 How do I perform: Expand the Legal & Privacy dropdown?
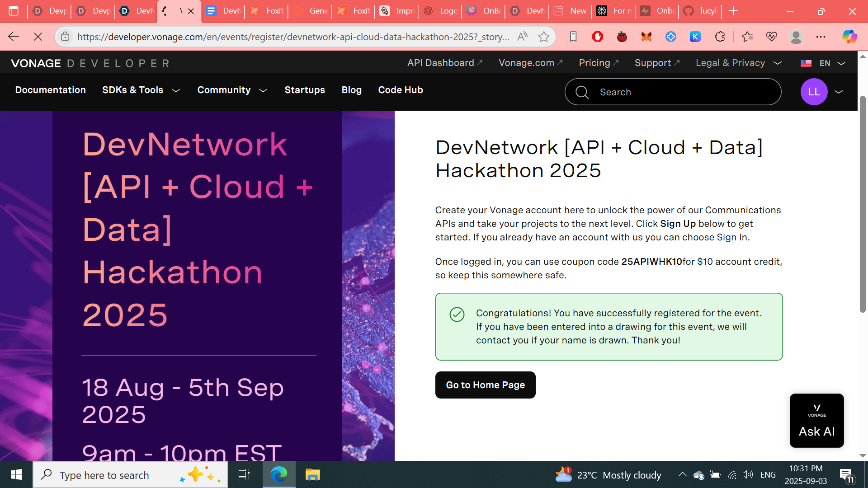click(738, 63)
